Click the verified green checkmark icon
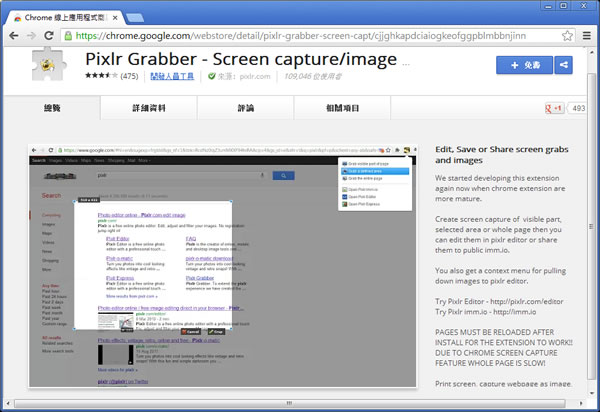The image size is (600, 412). pyautogui.click(x=212, y=76)
